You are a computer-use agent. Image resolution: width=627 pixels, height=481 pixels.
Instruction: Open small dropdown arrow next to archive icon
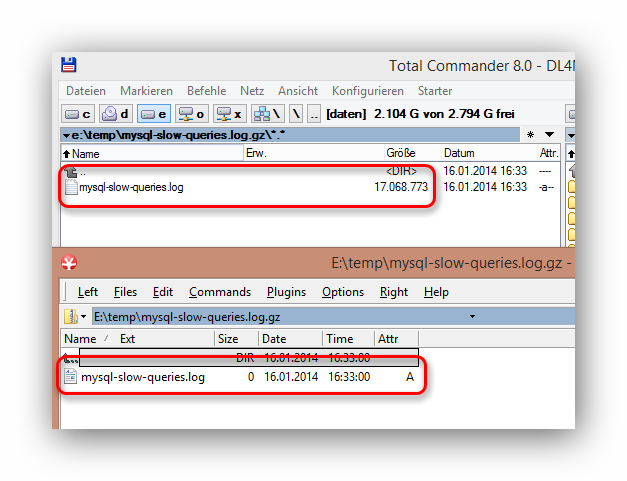[x=83, y=317]
